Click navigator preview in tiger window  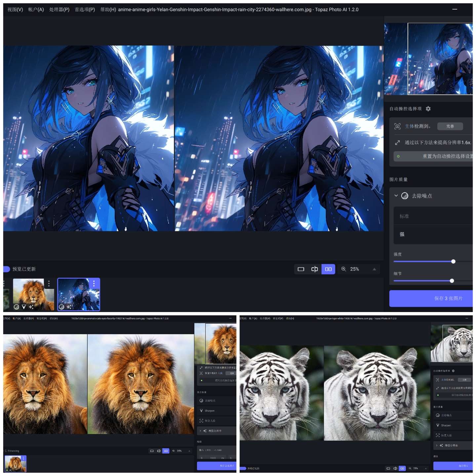point(452,344)
